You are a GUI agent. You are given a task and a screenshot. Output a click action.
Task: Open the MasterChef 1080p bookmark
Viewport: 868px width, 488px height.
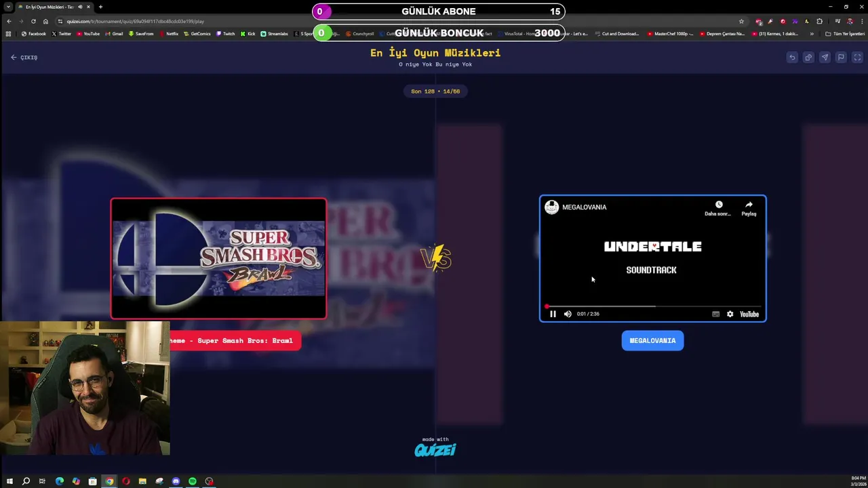click(x=671, y=33)
